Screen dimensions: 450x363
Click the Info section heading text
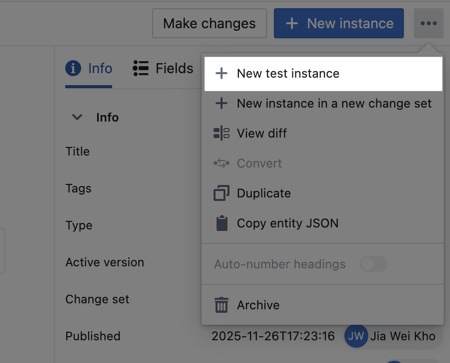pos(107,118)
